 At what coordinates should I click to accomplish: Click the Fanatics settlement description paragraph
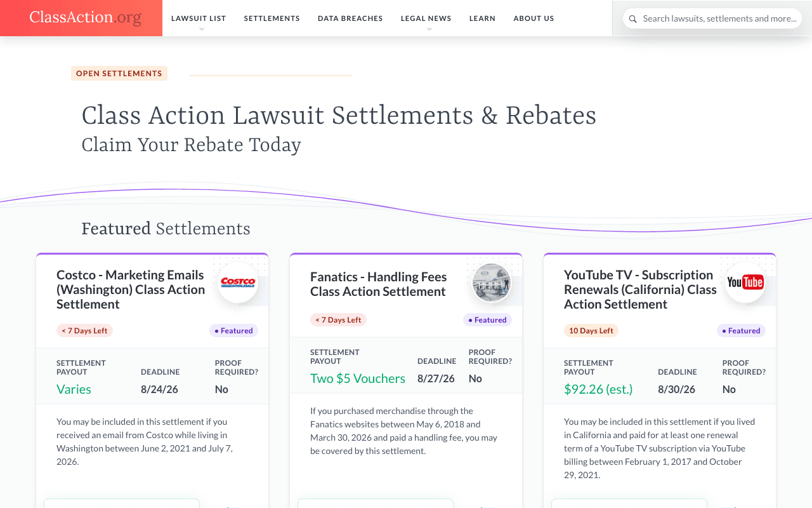click(x=403, y=431)
